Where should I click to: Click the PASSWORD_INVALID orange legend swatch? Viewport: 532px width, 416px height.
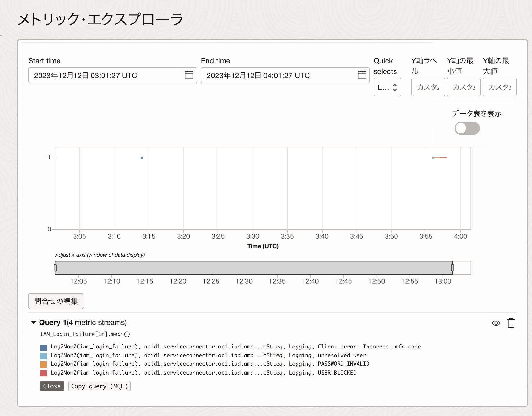(x=43, y=364)
